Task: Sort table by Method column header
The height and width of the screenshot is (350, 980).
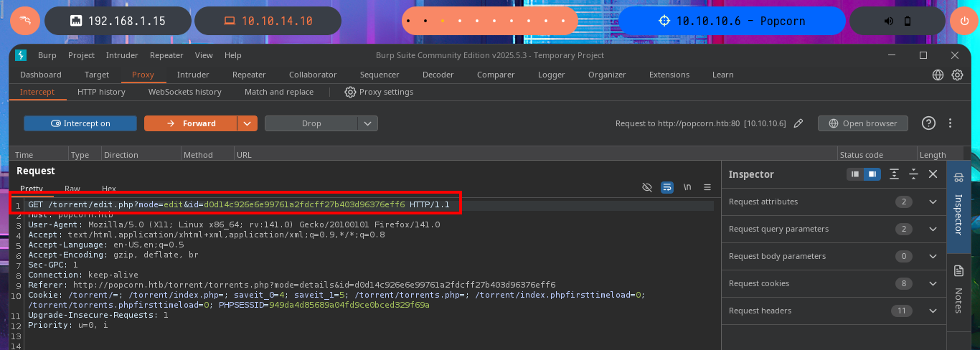Action: 207,155
